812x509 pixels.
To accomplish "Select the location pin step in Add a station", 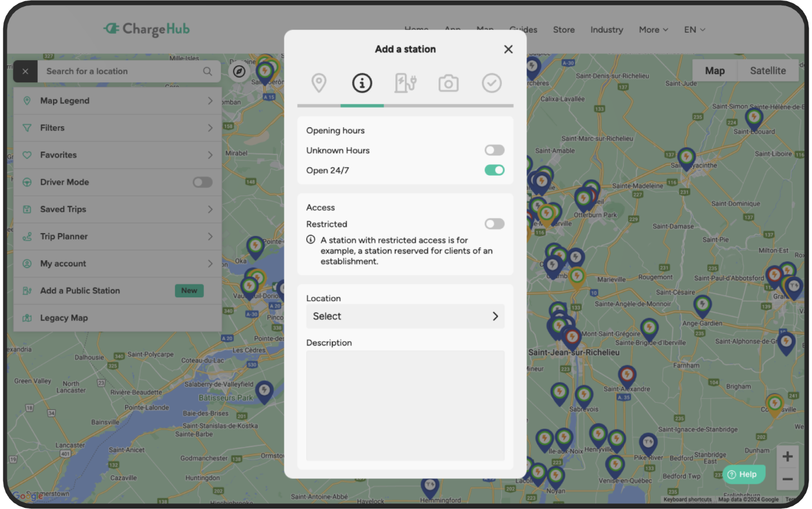I will click(319, 83).
